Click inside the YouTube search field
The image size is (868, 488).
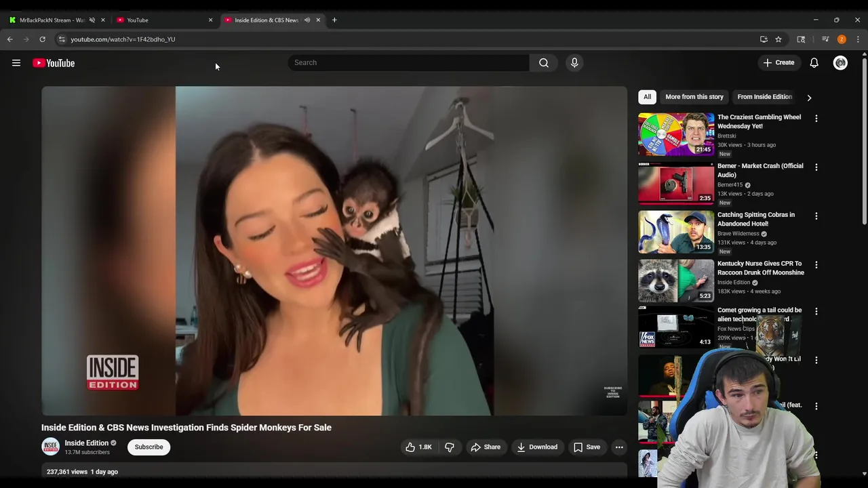pos(408,62)
